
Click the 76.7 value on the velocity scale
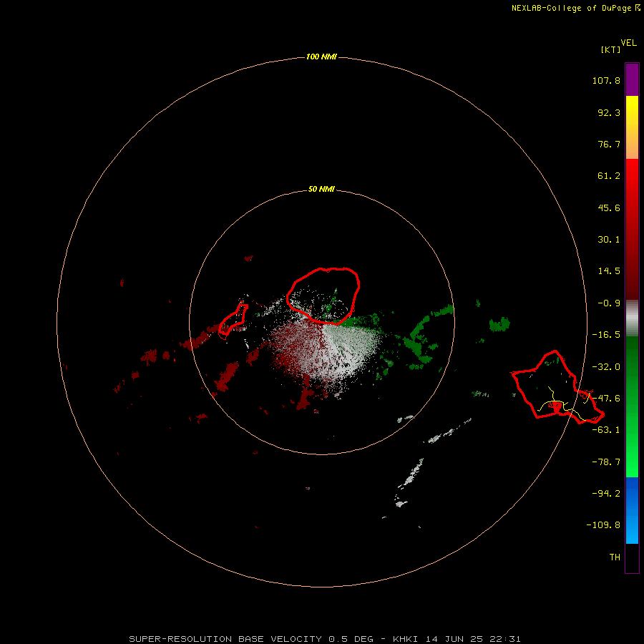609,144
